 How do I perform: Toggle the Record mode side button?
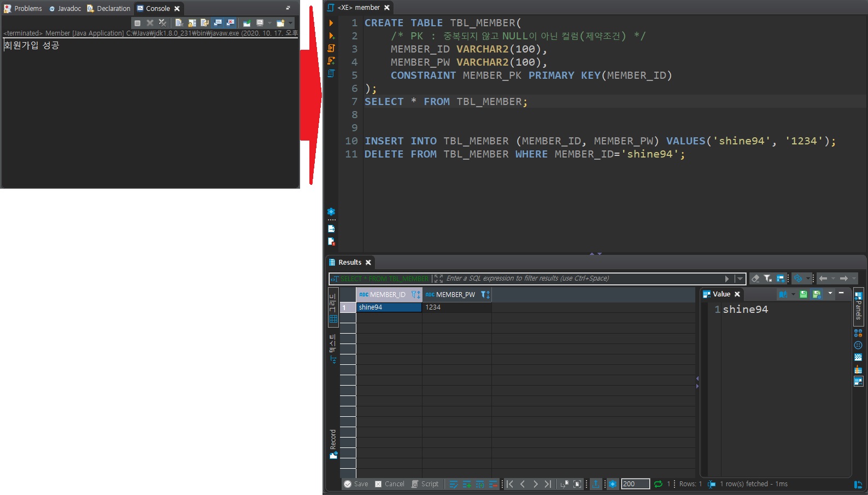point(333,444)
